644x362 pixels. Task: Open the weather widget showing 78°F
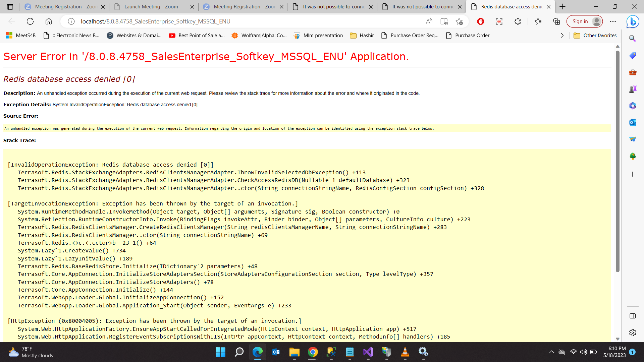coord(31,352)
